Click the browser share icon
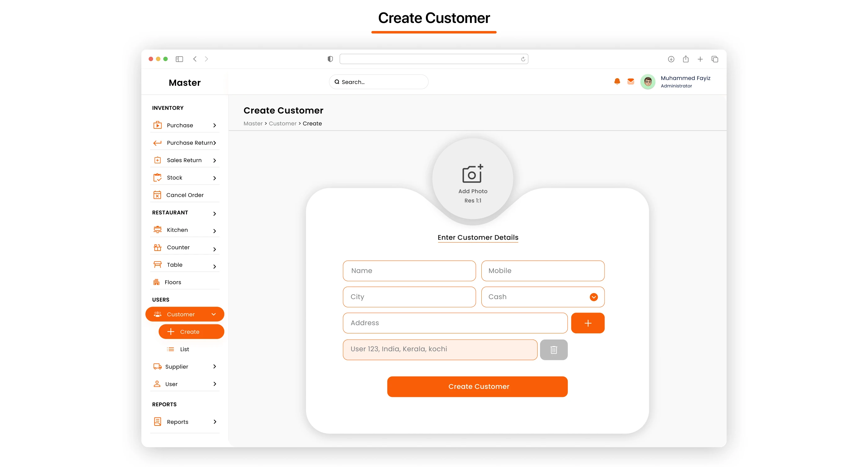This screenshot has width=868, height=467. pos(685,59)
